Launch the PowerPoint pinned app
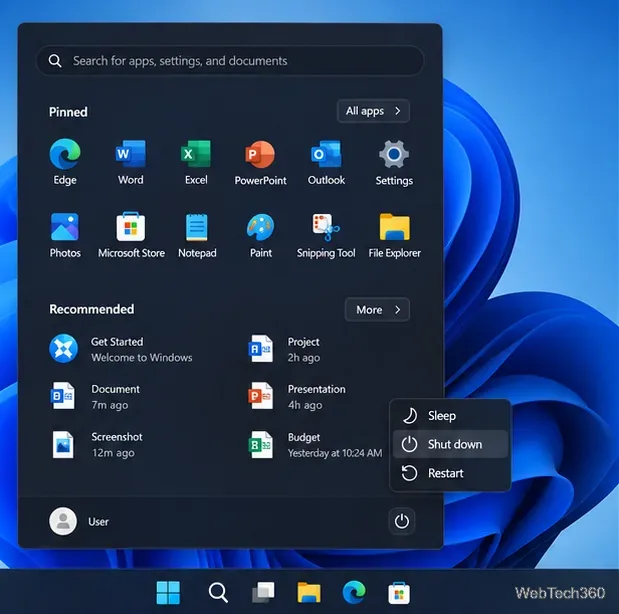 (x=260, y=161)
